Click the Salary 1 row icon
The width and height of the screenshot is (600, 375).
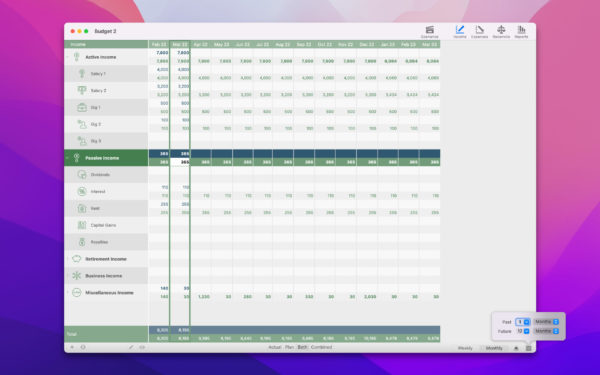[82, 73]
